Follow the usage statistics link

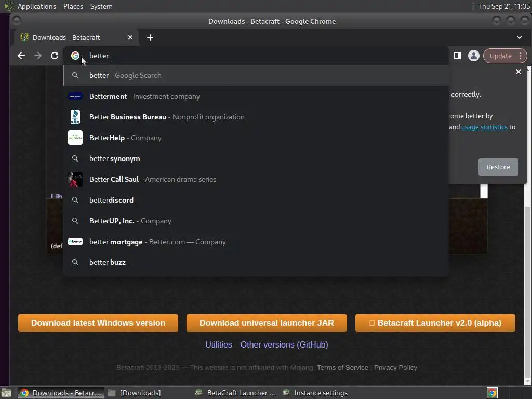tap(484, 127)
